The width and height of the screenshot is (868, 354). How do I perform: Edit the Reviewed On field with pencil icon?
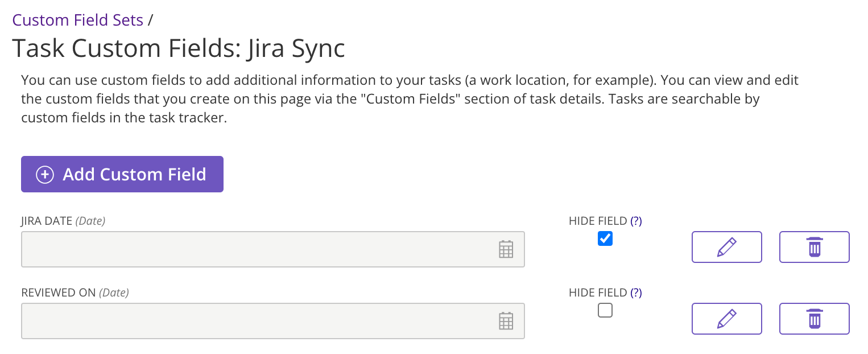pos(726,319)
